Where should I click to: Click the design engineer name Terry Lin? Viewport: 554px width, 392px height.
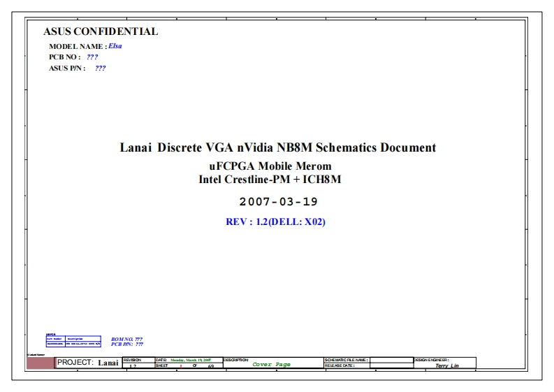pos(446,365)
